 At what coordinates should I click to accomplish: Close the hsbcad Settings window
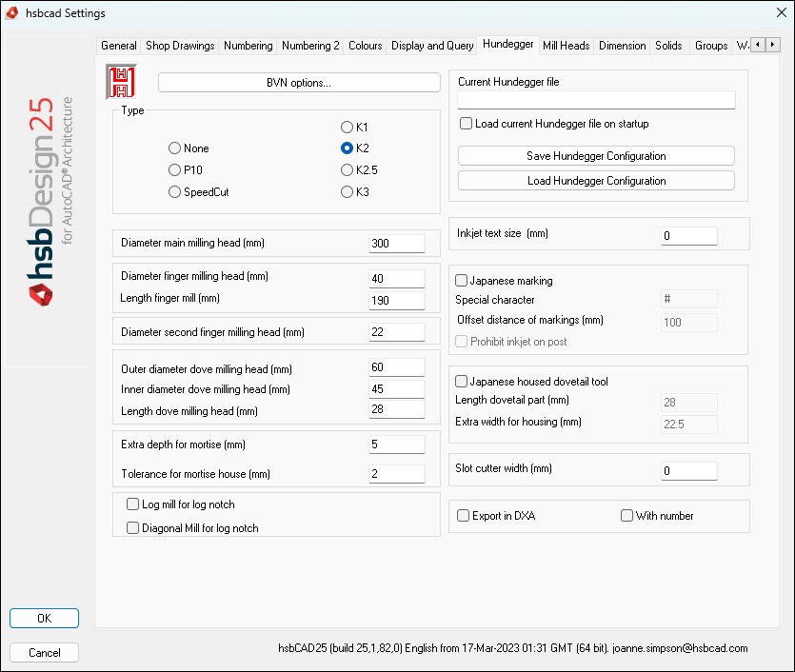(782, 12)
